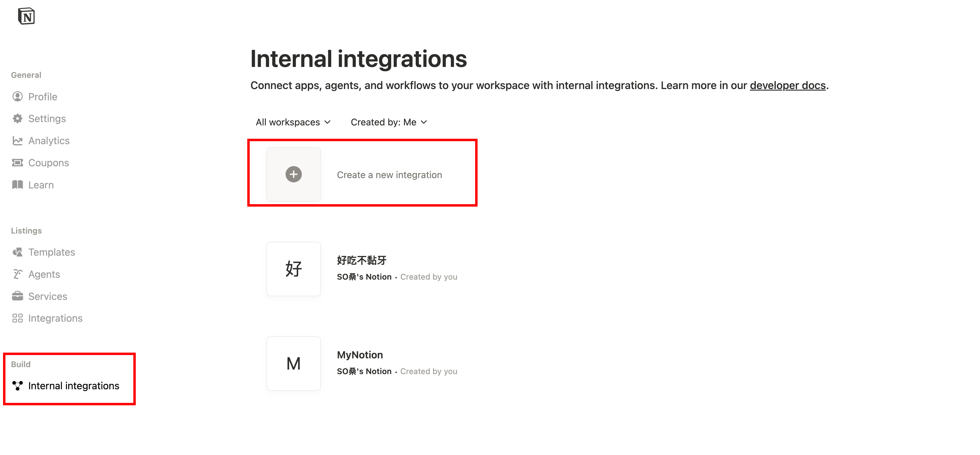The height and width of the screenshot is (455, 980).
Task: Click the Settings gear icon
Action: [18, 119]
